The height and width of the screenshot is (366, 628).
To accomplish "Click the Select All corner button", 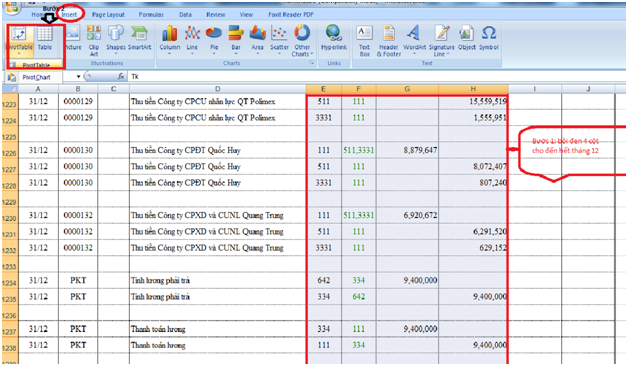I will click(x=10, y=88).
